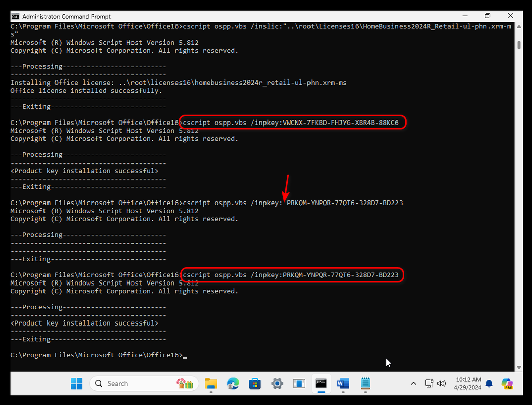Screen dimensions: 532x405
Task: Open notifications bell icon
Action: pos(489,384)
